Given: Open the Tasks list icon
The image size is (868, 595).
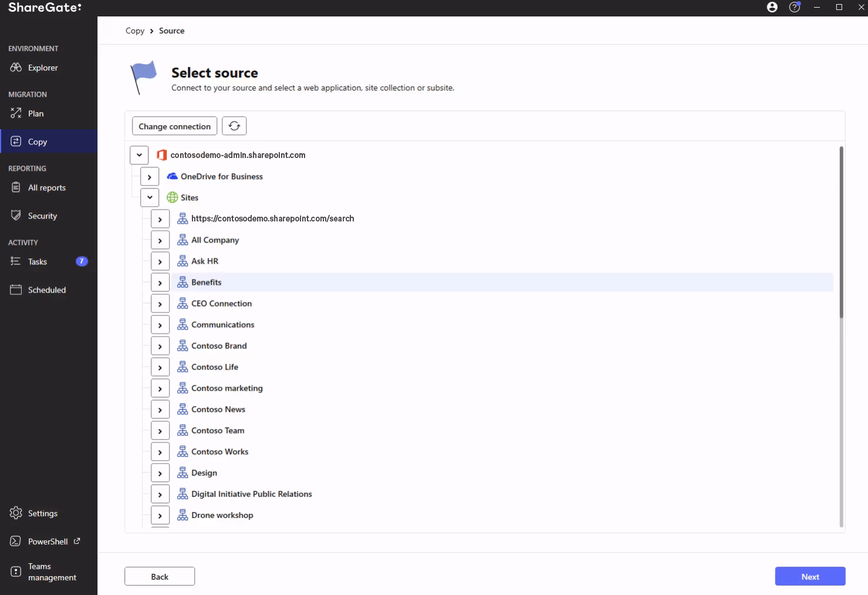Looking at the screenshot, I should point(16,261).
